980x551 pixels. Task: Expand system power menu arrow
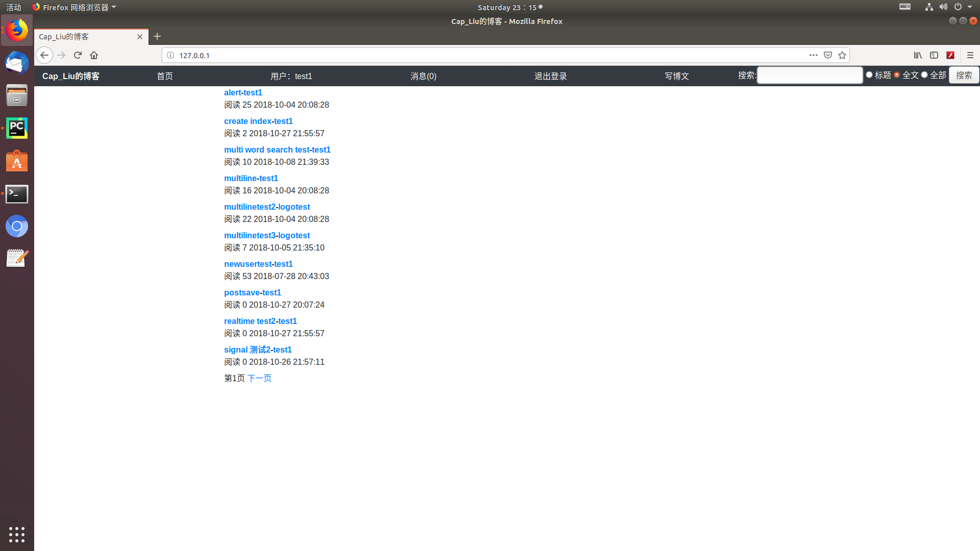click(970, 7)
